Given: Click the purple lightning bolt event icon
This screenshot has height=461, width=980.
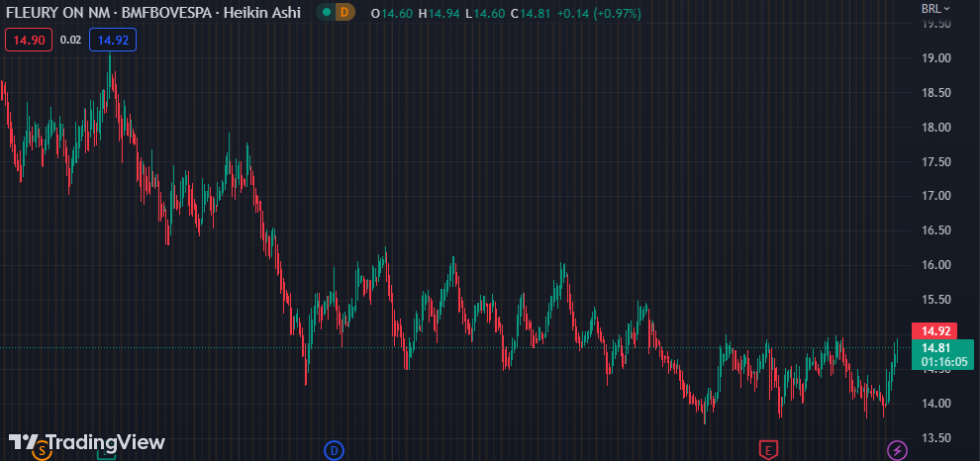Looking at the screenshot, I should pyautogui.click(x=898, y=449).
